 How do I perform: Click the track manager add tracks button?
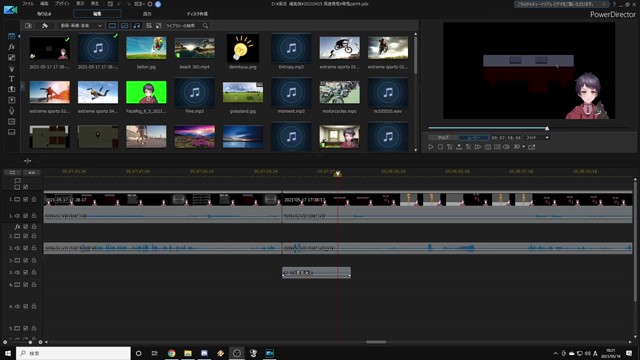click(x=13, y=173)
